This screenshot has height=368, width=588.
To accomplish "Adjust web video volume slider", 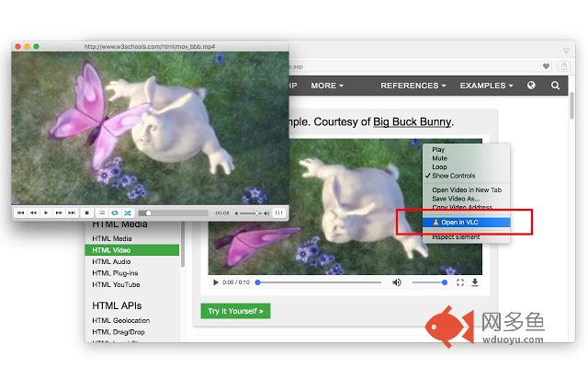I will pyautogui.click(x=429, y=282).
